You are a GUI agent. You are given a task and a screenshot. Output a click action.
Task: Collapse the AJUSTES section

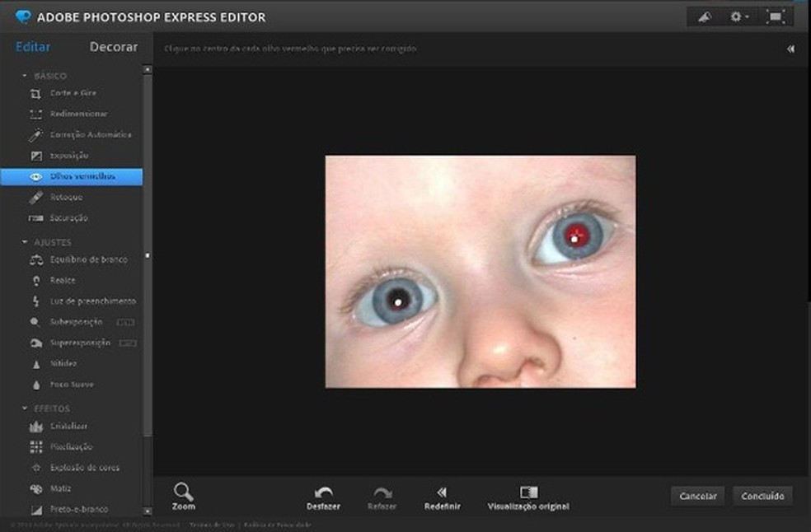(25, 242)
